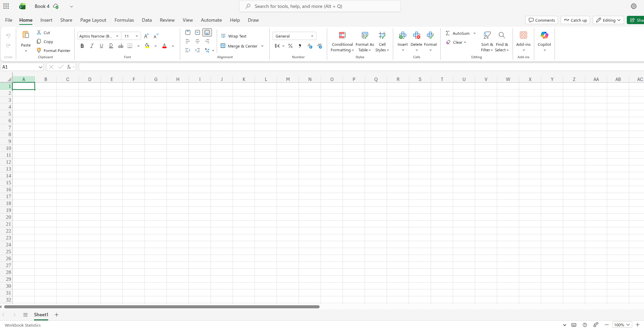Screen dimensions: 644x328
Task: Click the Copilot icon
Action: (x=544, y=35)
